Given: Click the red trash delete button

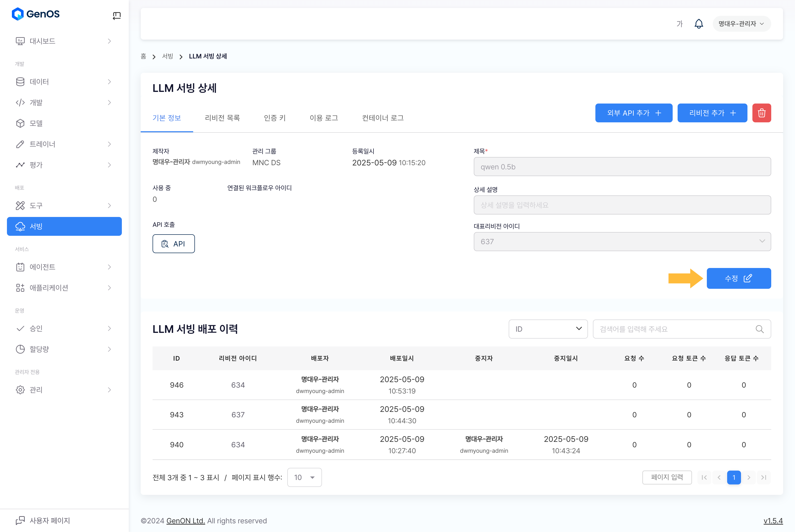Looking at the screenshot, I should 761,113.
